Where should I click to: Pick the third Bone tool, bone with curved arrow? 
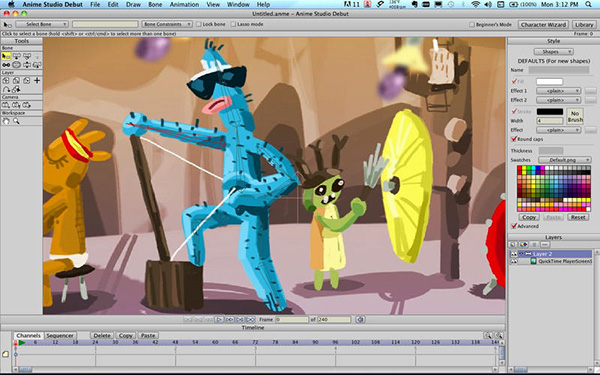[27, 57]
